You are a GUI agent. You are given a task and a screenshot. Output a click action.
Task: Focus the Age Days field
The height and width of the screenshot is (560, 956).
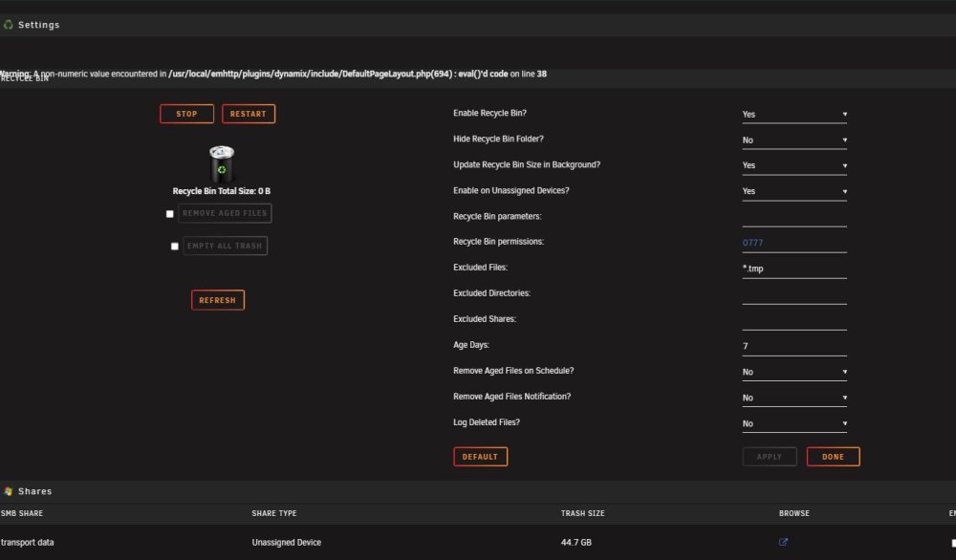[794, 346]
